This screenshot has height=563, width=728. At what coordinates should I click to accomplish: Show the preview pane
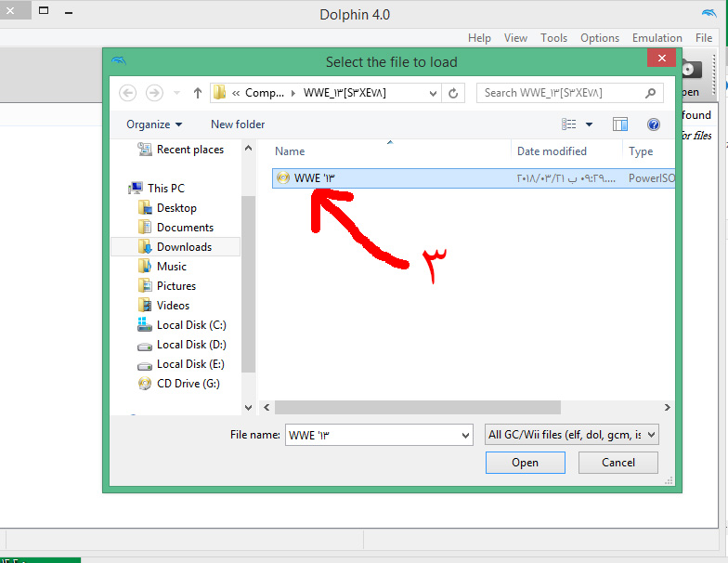pos(620,124)
